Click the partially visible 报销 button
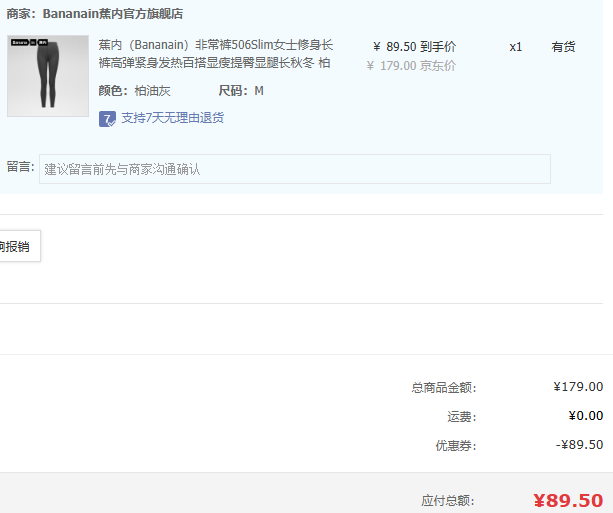 20,246
